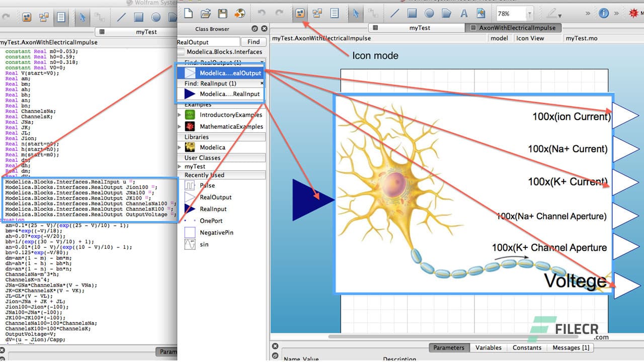Open the Messages [1] panel

[571, 347]
